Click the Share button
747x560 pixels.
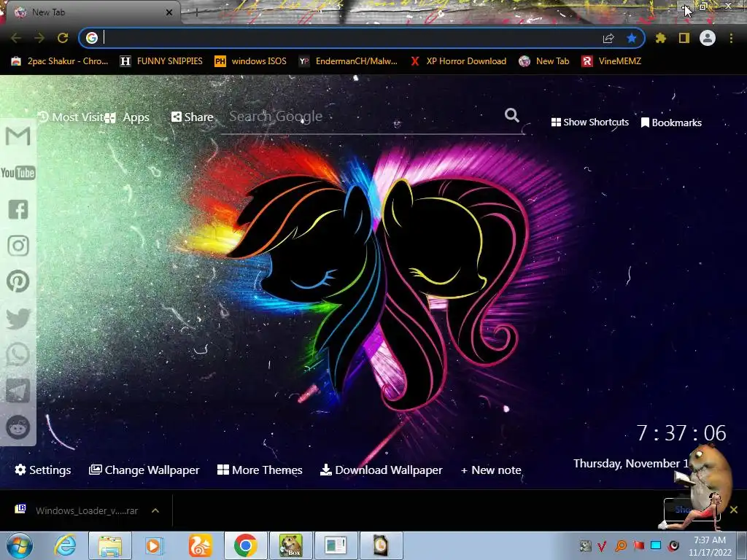(x=193, y=117)
